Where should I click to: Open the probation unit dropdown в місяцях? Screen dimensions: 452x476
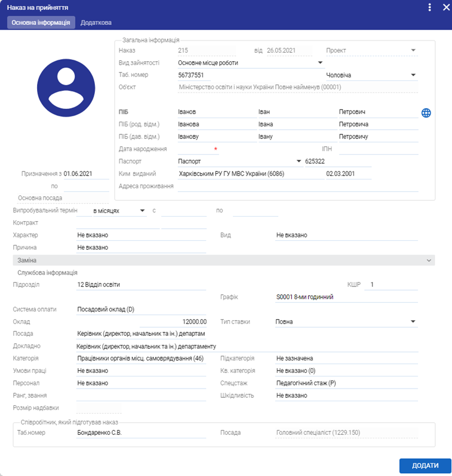[x=142, y=211]
